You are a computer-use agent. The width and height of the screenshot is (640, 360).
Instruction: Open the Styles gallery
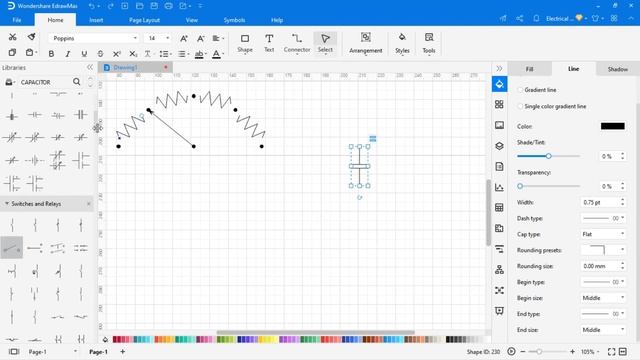click(402, 43)
